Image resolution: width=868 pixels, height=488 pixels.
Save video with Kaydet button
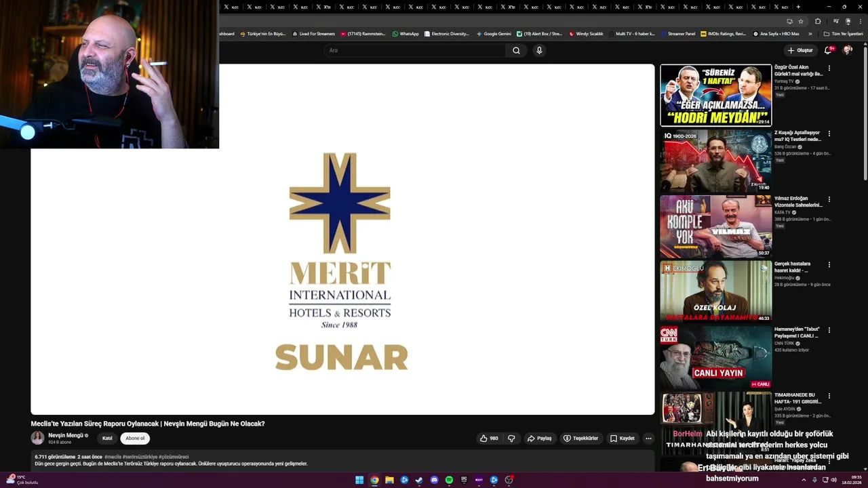click(623, 439)
